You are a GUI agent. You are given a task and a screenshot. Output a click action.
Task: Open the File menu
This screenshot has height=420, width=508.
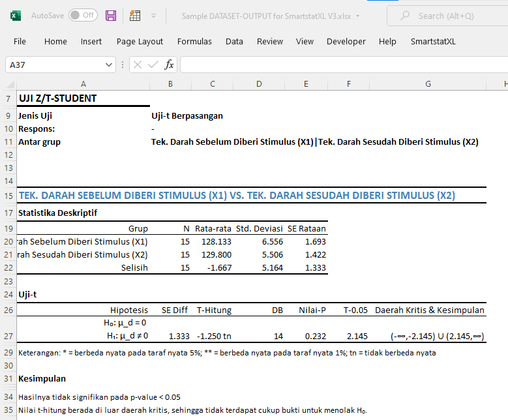pyautogui.click(x=20, y=41)
